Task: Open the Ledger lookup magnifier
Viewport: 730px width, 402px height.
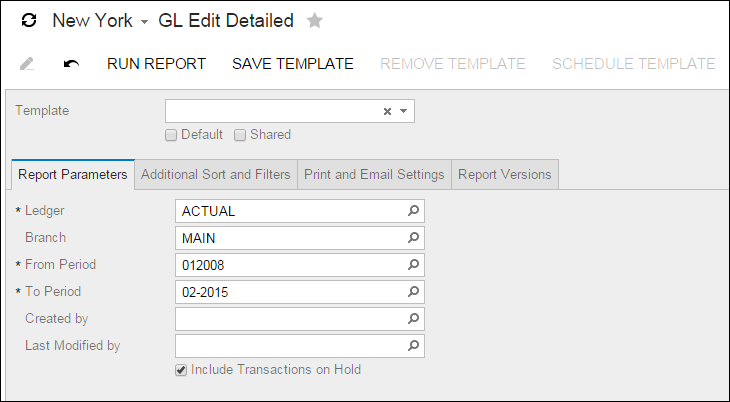Action: tap(414, 211)
